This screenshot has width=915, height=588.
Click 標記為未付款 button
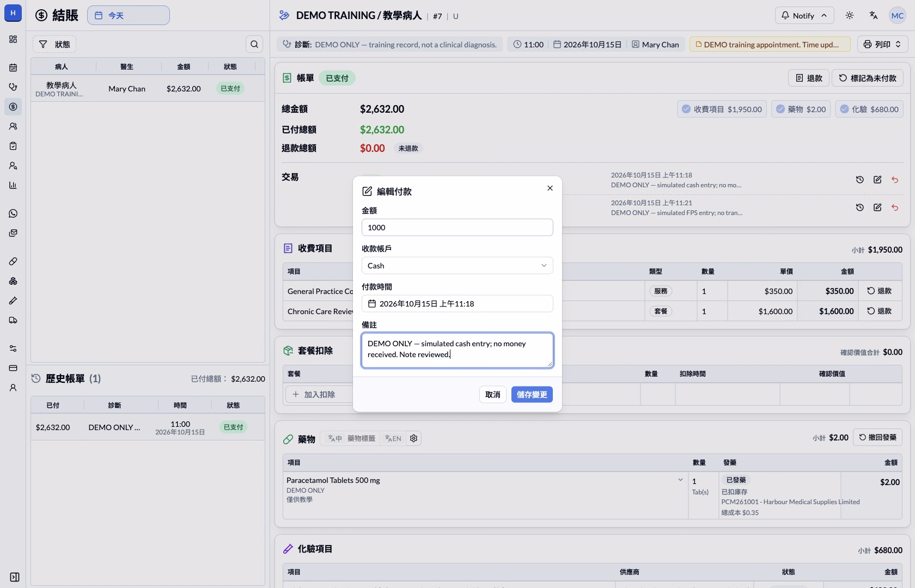868,78
